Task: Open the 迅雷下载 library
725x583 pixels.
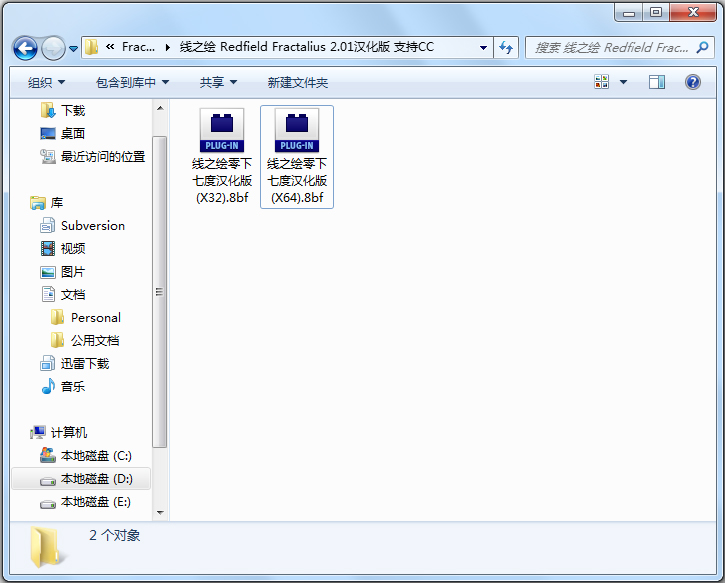Action: click(x=85, y=364)
